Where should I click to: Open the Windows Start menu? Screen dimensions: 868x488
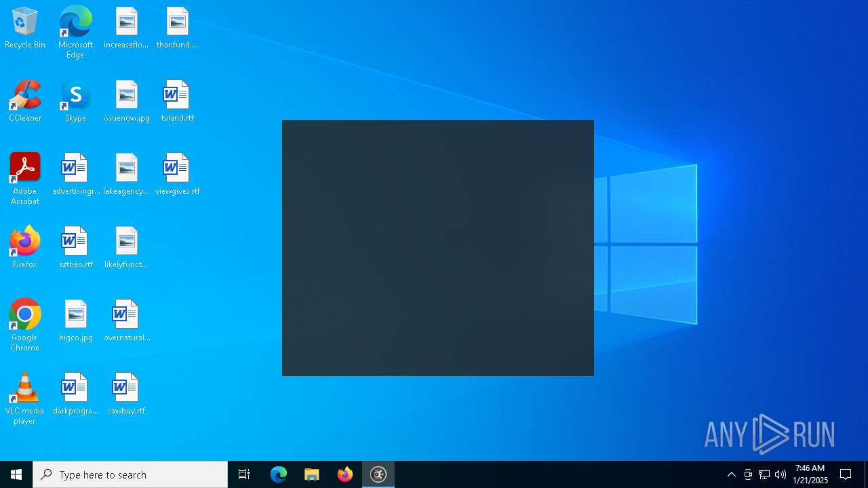16,474
